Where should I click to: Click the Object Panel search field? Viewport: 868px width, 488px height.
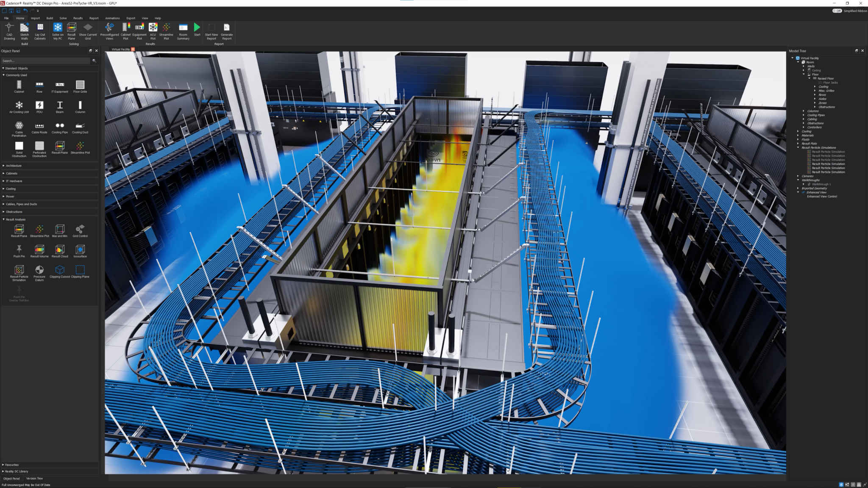[x=45, y=61]
